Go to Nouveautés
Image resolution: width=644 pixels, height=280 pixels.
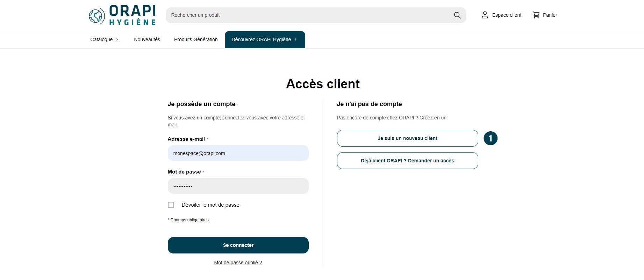(x=147, y=39)
